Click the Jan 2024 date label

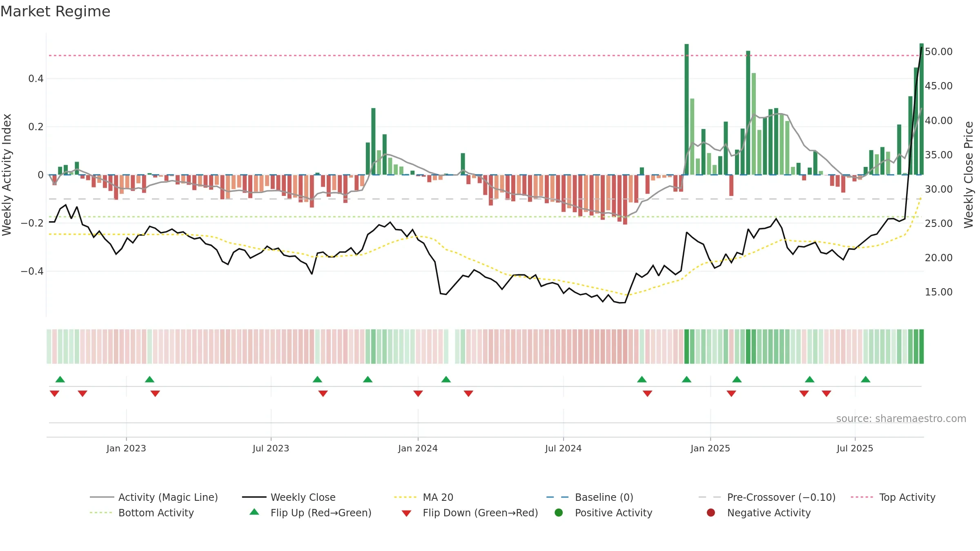click(418, 448)
